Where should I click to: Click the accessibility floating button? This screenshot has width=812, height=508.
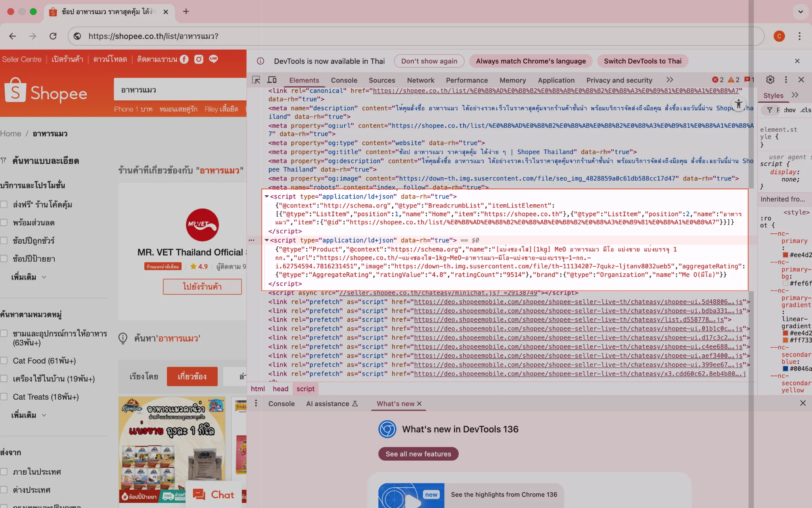point(738,104)
